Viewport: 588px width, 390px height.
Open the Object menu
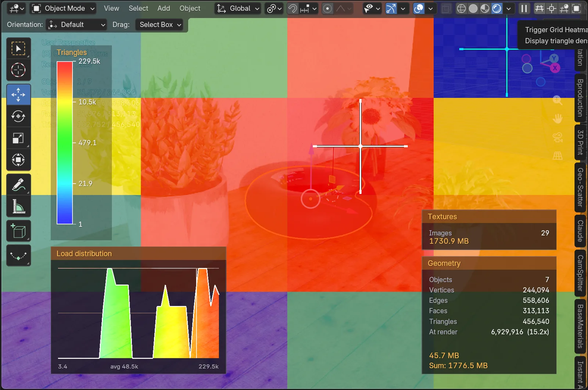tap(190, 8)
